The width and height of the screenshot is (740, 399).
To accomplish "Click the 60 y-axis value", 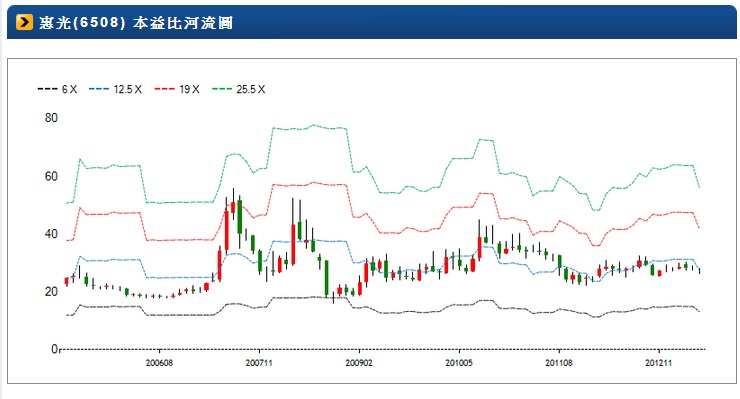I will click(x=51, y=176).
